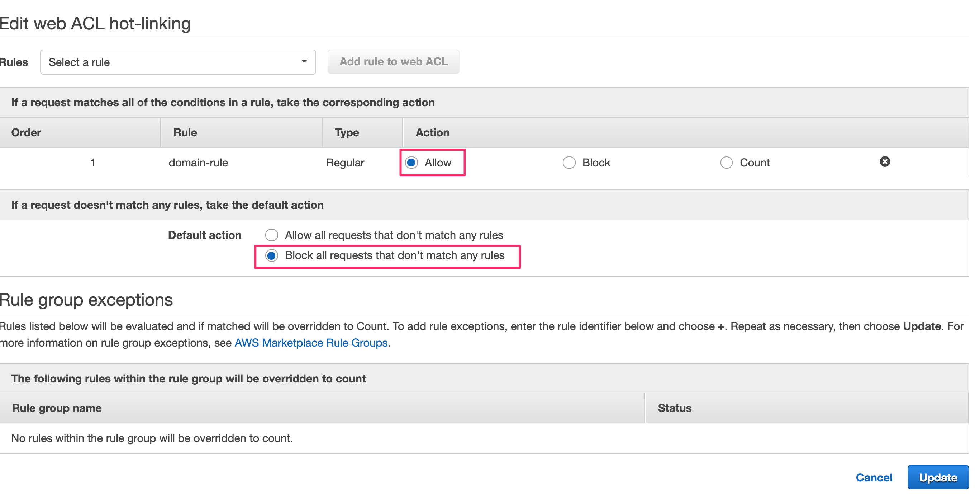Image resolution: width=980 pixels, height=498 pixels.
Task: Select Count action for domain-rule
Action: [x=726, y=163]
